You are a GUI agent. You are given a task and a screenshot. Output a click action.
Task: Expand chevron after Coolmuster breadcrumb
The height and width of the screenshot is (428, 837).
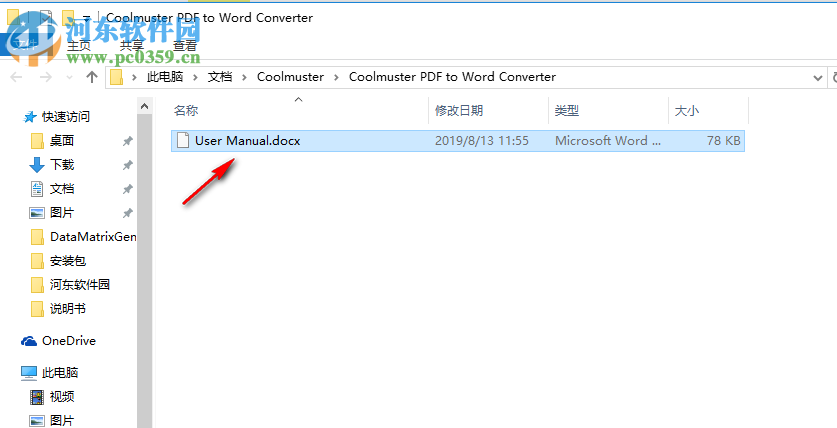(336, 77)
